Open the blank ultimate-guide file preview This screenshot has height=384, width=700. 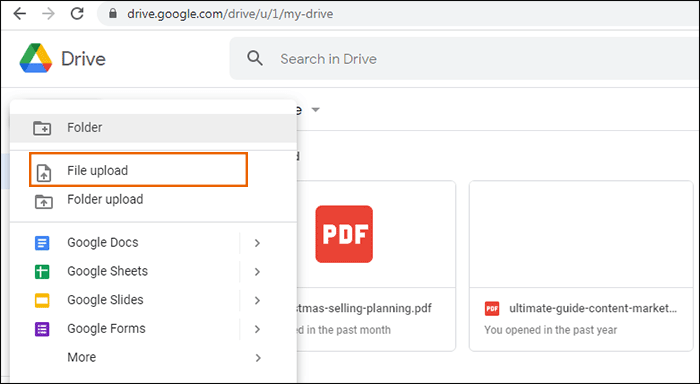tap(581, 234)
